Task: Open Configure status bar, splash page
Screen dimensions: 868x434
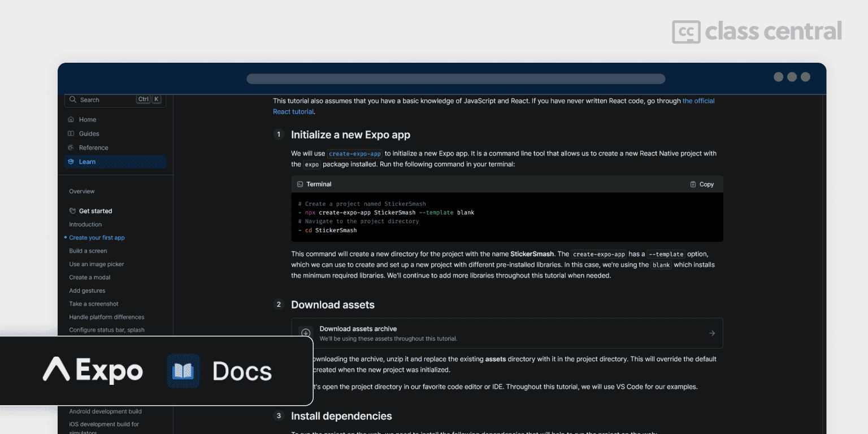Action: (x=107, y=330)
